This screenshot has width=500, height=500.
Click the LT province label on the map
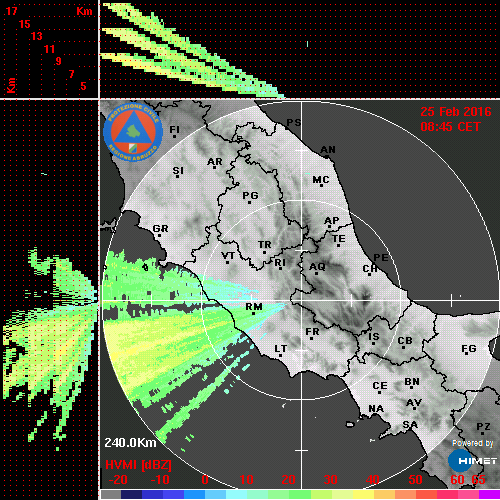coord(281,349)
